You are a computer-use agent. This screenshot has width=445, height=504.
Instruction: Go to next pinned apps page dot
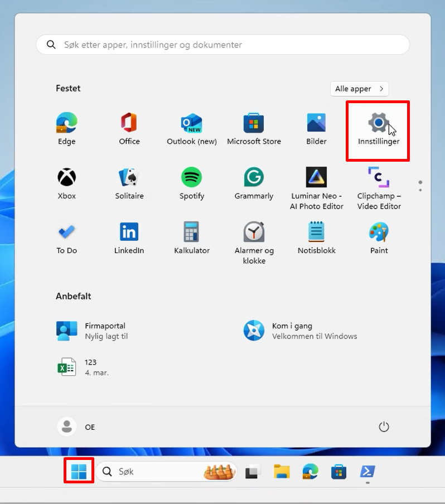coord(420,190)
